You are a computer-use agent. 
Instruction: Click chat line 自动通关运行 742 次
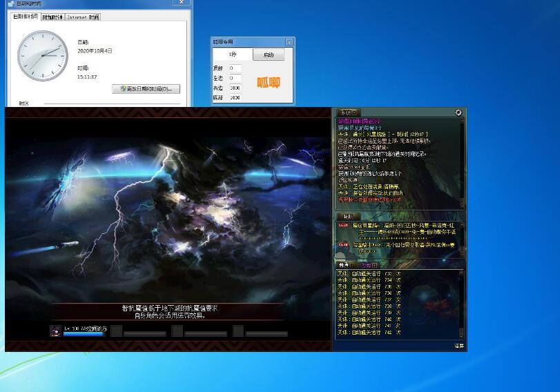click(x=369, y=333)
